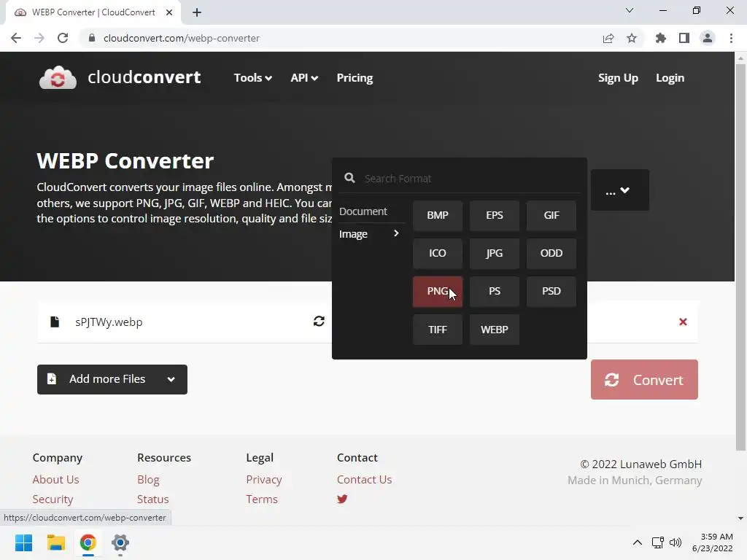The image size is (747, 560).
Task: Choose TIFF format
Action: pos(438,330)
